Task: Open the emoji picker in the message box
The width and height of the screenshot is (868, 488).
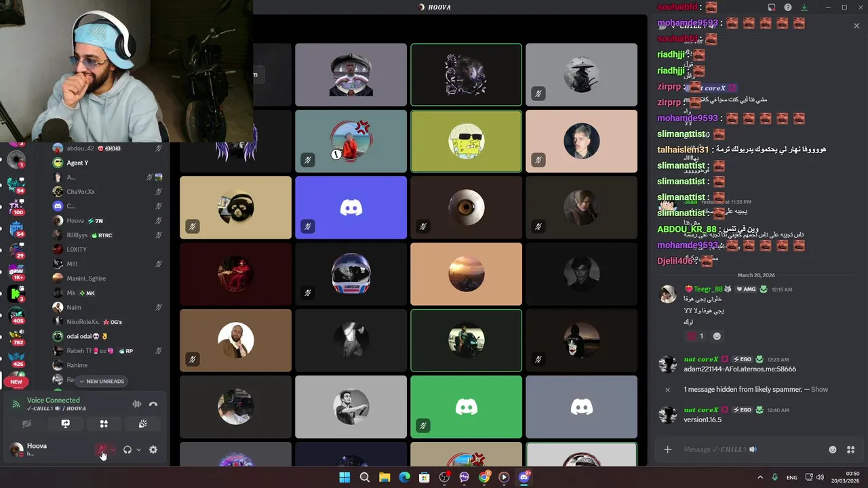Action: [833, 449]
